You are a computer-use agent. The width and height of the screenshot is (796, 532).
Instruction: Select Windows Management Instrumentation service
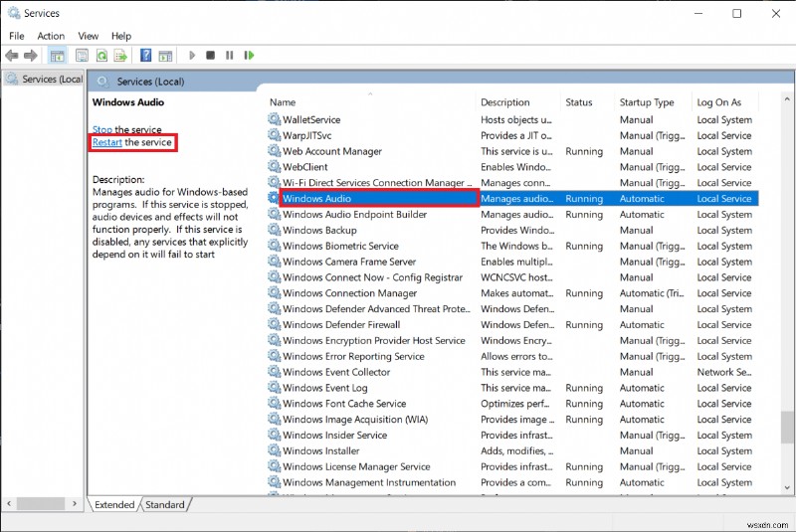pos(512,482)
